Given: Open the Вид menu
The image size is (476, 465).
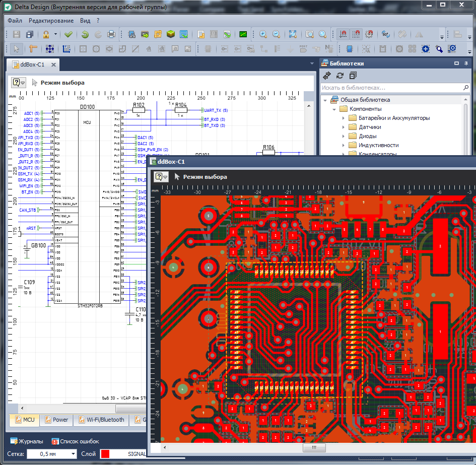Looking at the screenshot, I should tap(85, 21).
